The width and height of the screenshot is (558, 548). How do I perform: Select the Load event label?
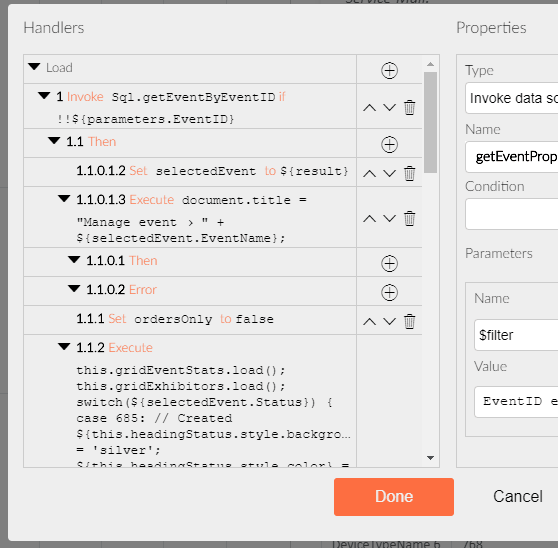coord(59,68)
